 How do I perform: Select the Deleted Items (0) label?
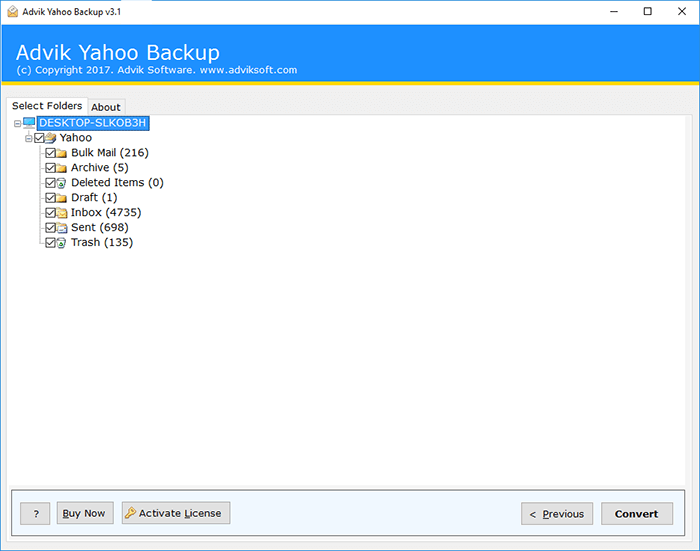tap(117, 183)
